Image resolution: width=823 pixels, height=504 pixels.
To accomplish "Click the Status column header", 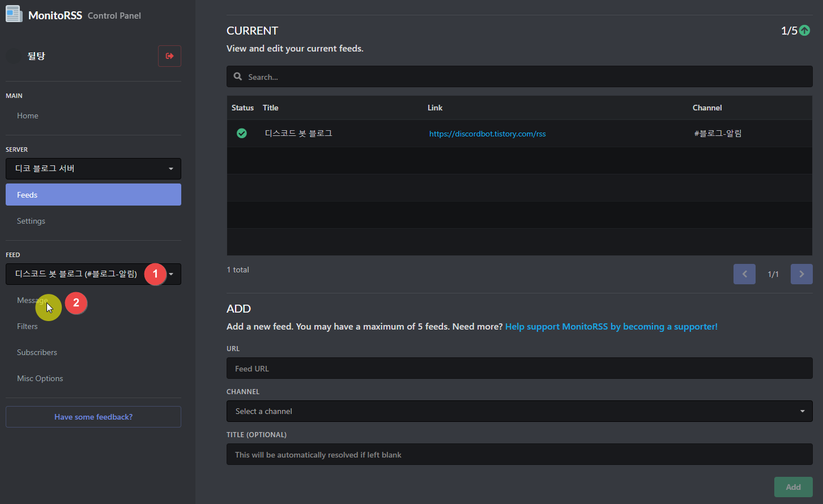I will (x=242, y=108).
